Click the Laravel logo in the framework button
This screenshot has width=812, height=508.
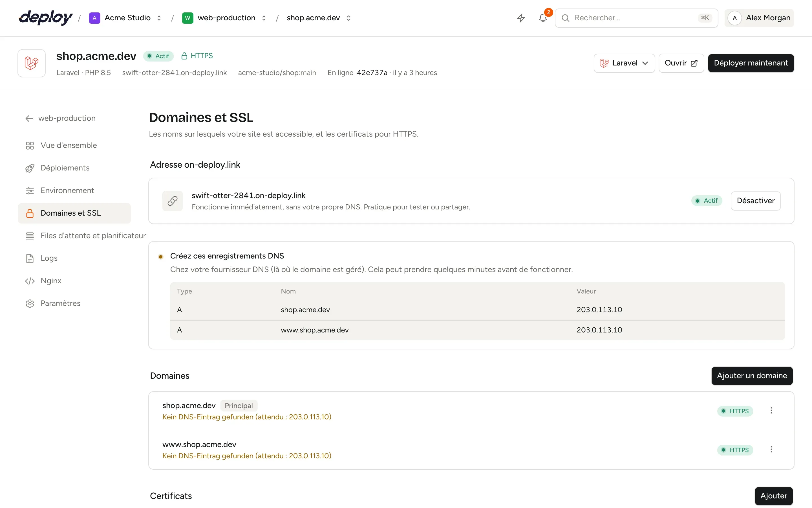click(604, 63)
